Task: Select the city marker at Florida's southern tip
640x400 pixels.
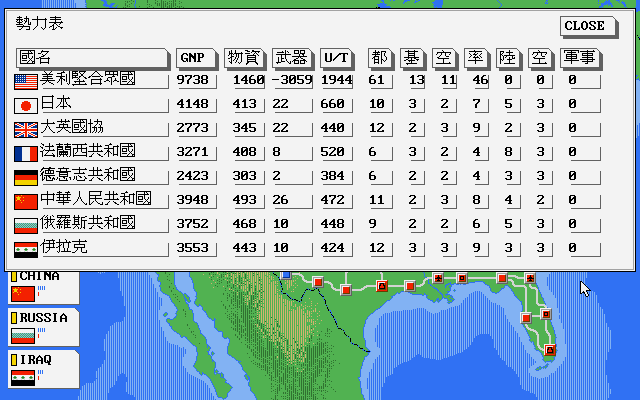Action: point(550,350)
